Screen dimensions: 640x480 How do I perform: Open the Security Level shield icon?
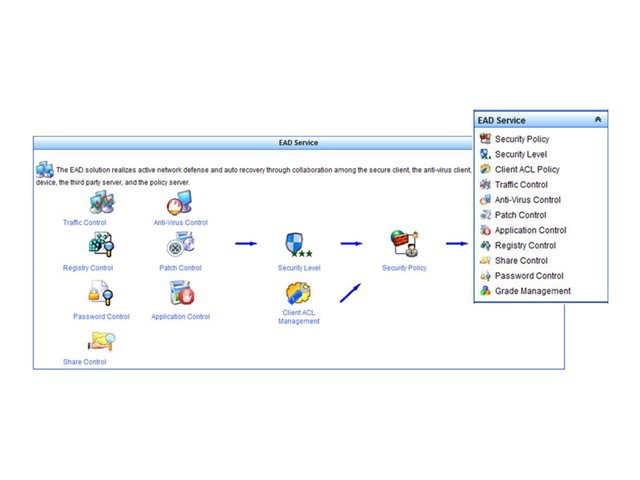coord(299,246)
